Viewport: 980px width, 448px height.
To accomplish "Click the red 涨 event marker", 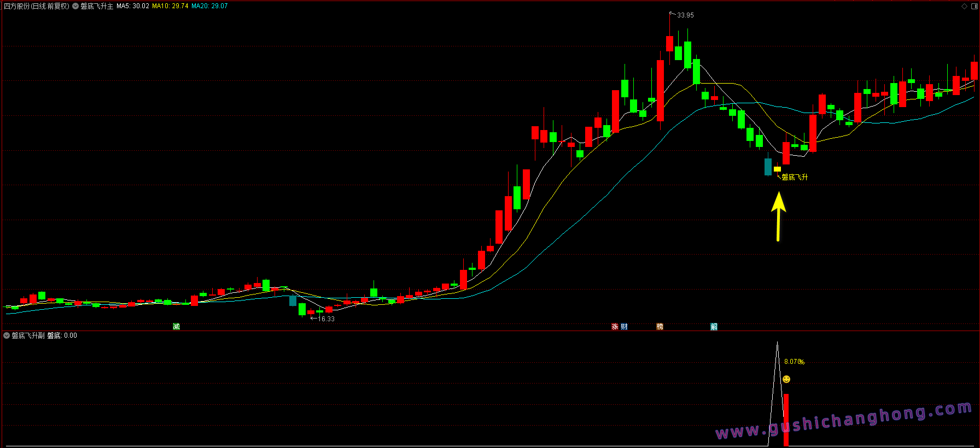I will (615, 326).
